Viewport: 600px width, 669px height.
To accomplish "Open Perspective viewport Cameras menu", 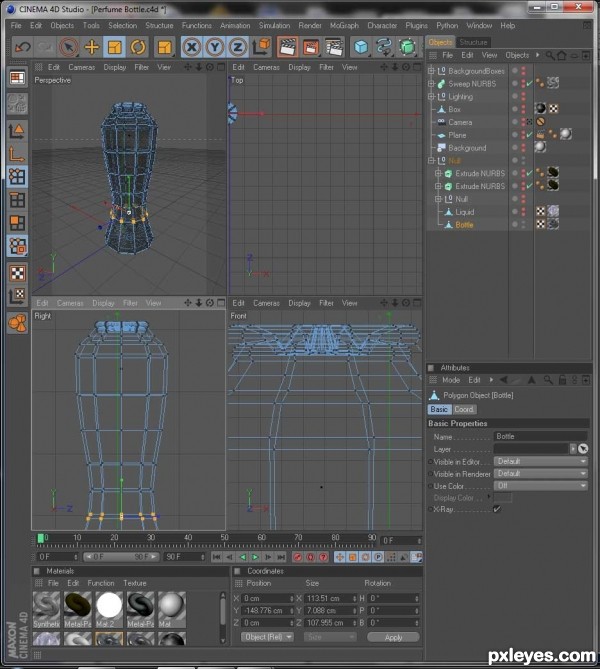I will point(82,67).
